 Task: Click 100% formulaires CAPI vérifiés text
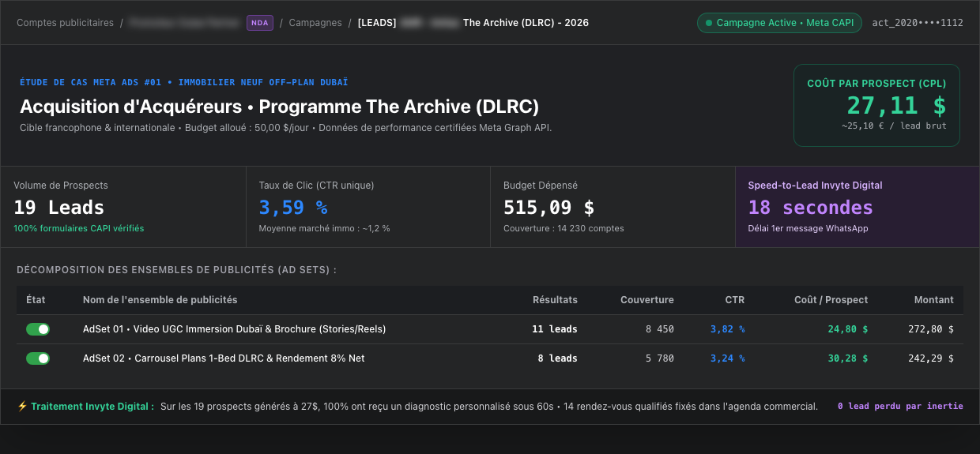pyautogui.click(x=79, y=228)
